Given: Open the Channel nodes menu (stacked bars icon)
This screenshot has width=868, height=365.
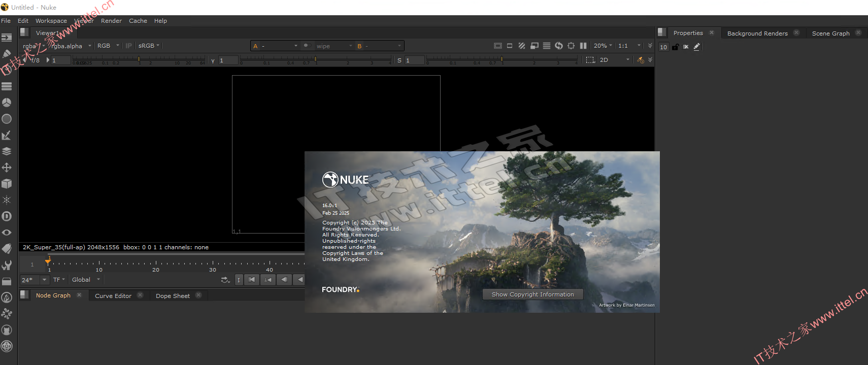Looking at the screenshot, I should pyautogui.click(x=7, y=86).
